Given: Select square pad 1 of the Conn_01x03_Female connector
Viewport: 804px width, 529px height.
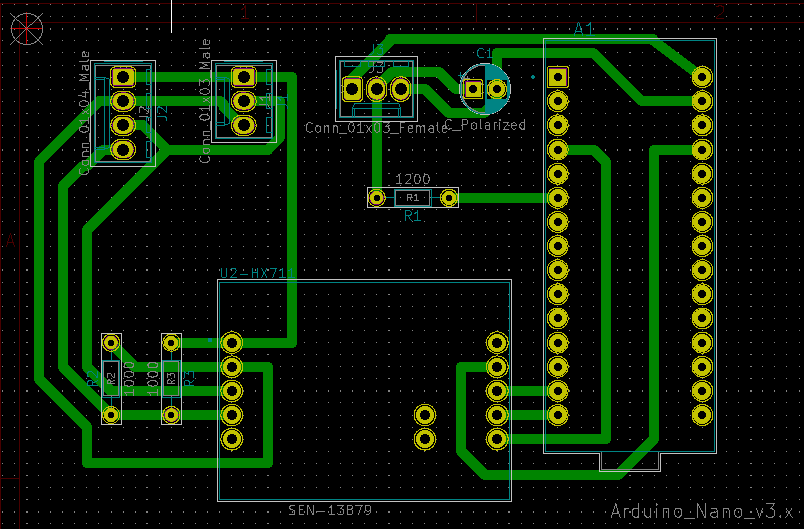Looking at the screenshot, I should tap(352, 89).
